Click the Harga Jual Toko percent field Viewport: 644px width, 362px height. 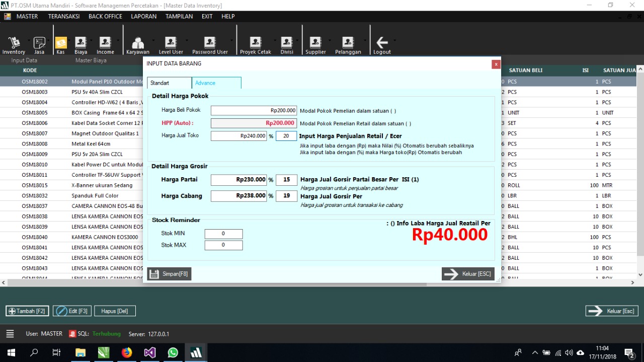[286, 136]
